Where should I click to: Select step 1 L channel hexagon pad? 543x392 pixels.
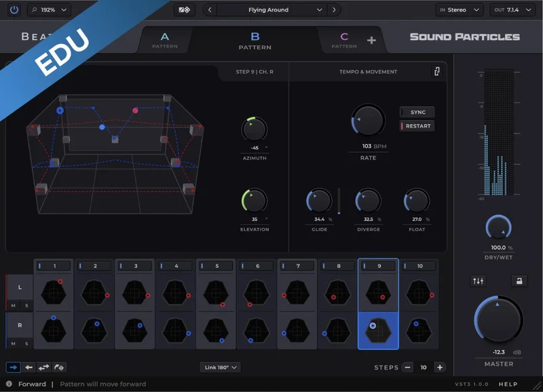point(54,293)
